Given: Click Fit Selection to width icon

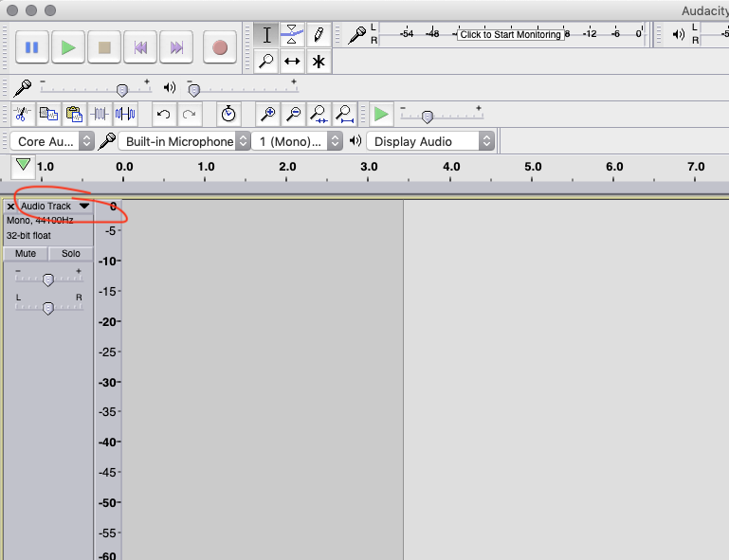Looking at the screenshot, I should pyautogui.click(x=319, y=114).
